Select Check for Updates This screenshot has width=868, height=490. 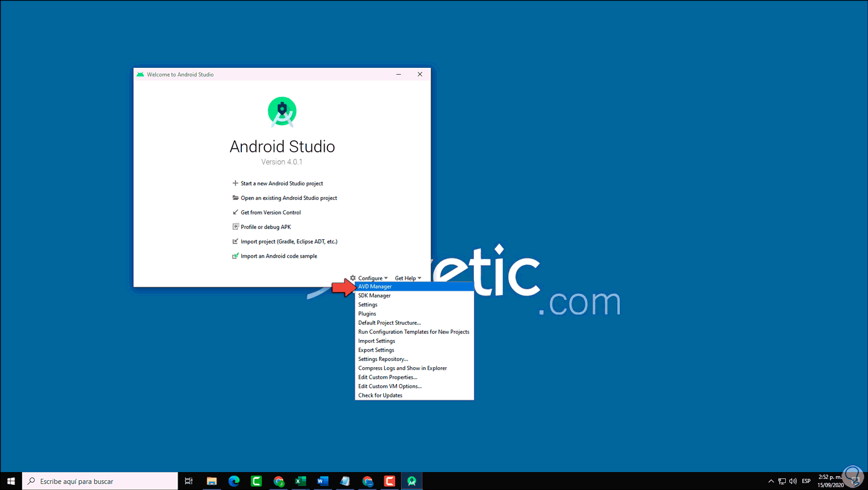(x=414, y=396)
